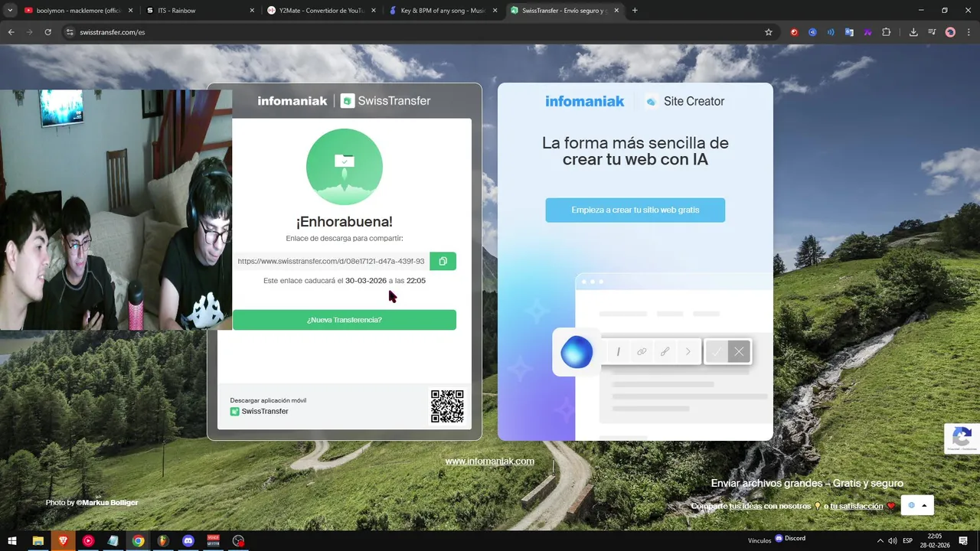Open File Explorer from the taskbar
Screen dimensions: 980x551
click(x=38, y=541)
